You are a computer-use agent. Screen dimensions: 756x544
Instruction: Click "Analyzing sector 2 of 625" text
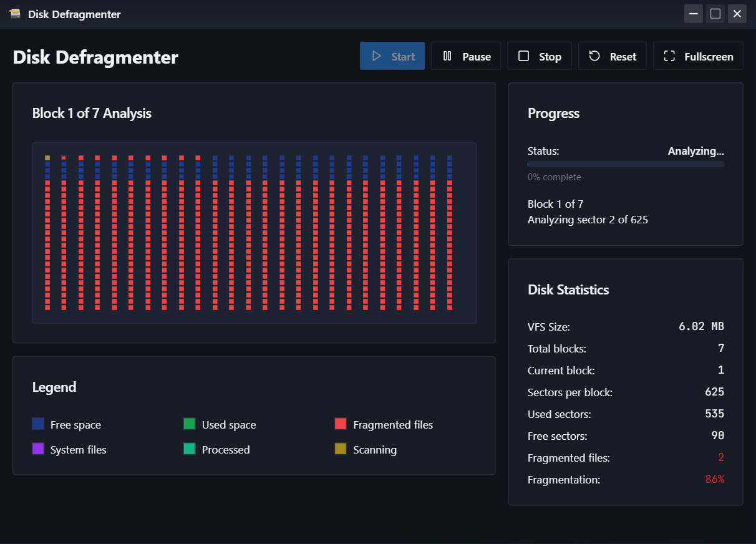(x=588, y=220)
